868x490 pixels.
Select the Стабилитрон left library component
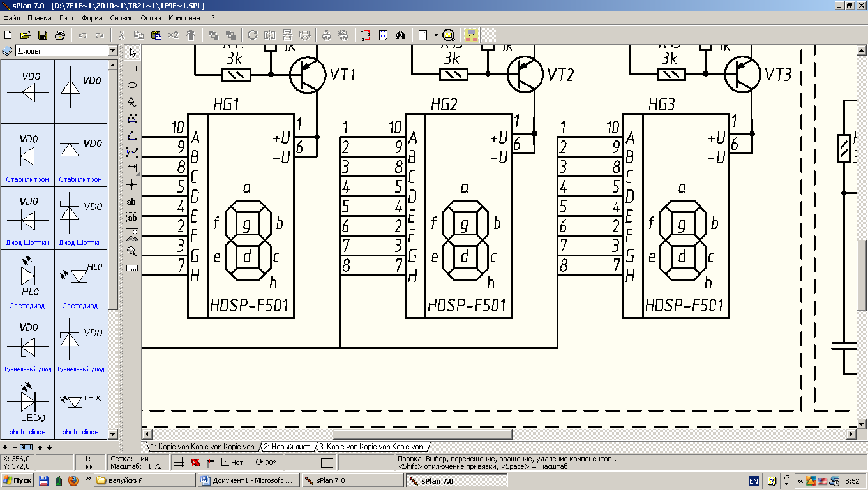coord(27,154)
